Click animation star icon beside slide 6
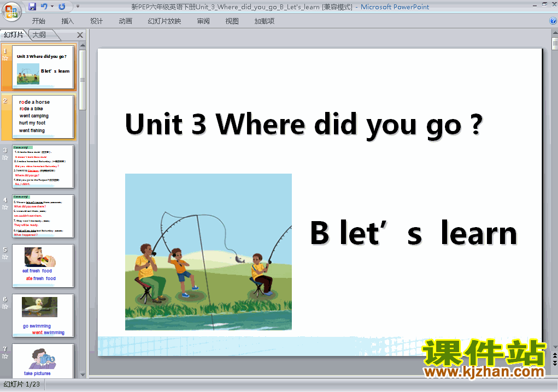 (x=5, y=307)
